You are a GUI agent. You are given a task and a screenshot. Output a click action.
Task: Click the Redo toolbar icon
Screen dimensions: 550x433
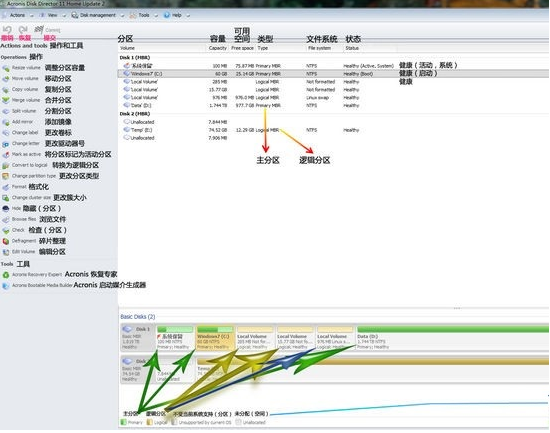[x=24, y=29]
